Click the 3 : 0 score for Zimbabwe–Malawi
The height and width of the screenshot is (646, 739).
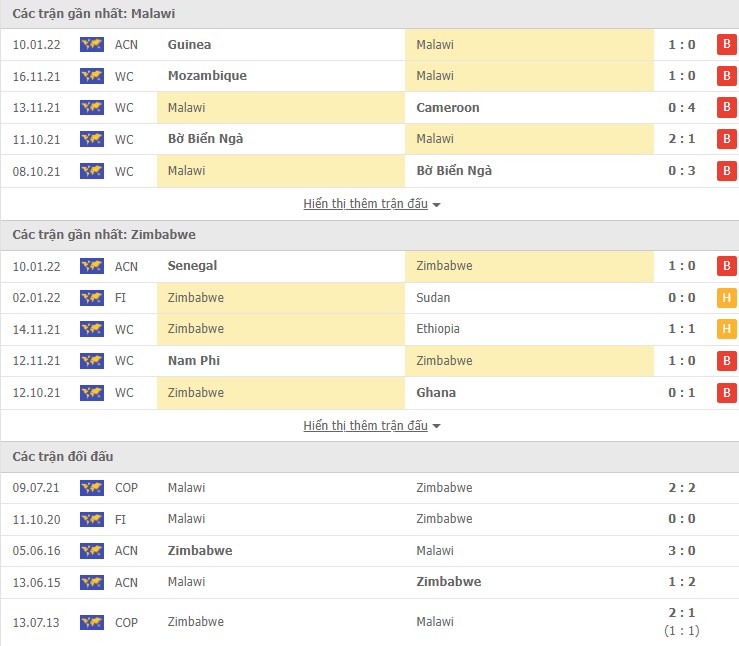click(x=684, y=550)
